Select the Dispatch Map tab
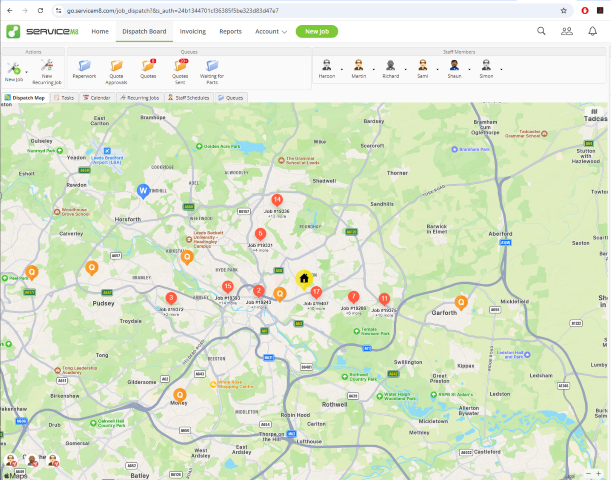The image size is (611, 480). (x=25, y=98)
